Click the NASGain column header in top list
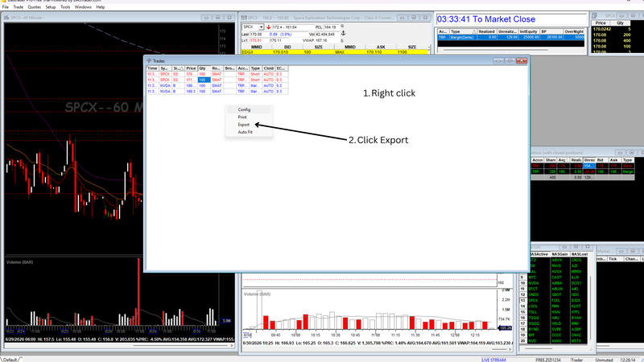This screenshot has width=644, height=362. (x=559, y=254)
